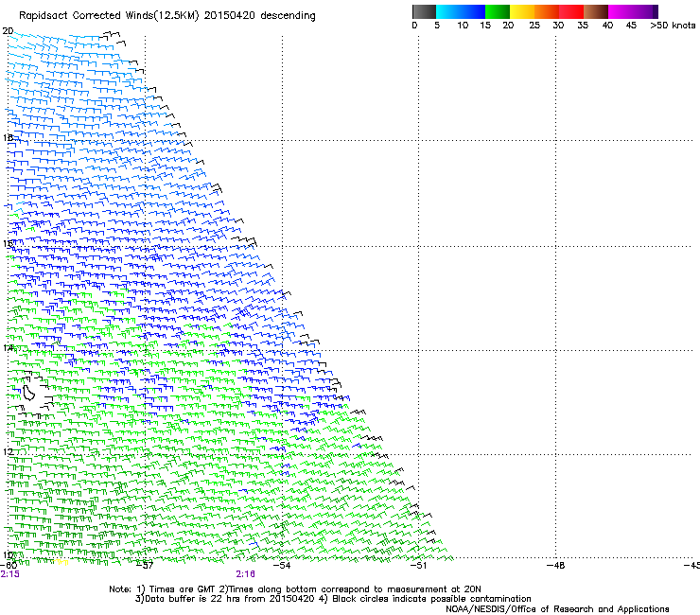Click the orange 25-30 knots color segment
The image size is (700, 615).
click(547, 11)
